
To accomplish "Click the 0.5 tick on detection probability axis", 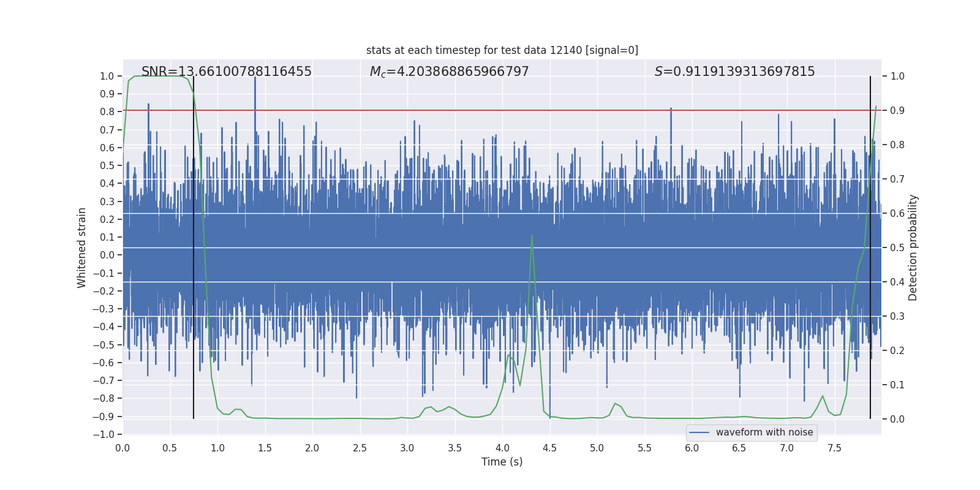I will coord(897,248).
